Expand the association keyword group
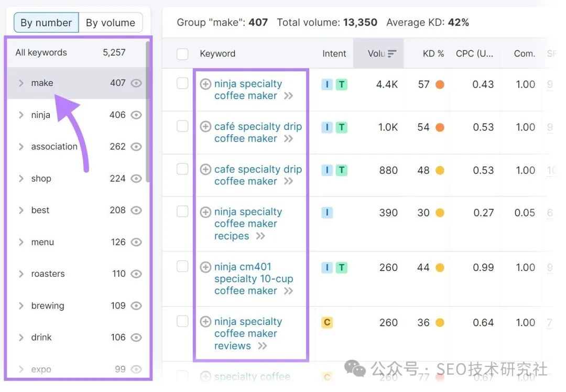The image size is (566, 392). [x=21, y=147]
